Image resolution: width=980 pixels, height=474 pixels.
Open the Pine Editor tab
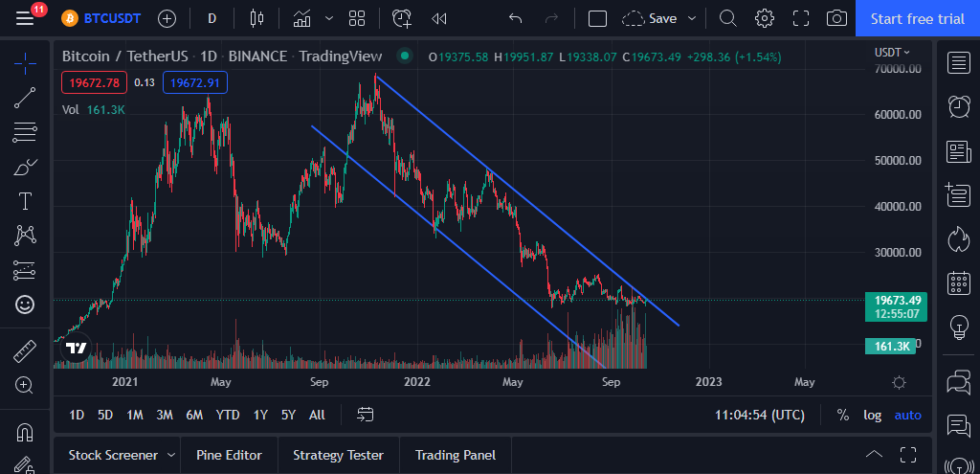coord(229,455)
